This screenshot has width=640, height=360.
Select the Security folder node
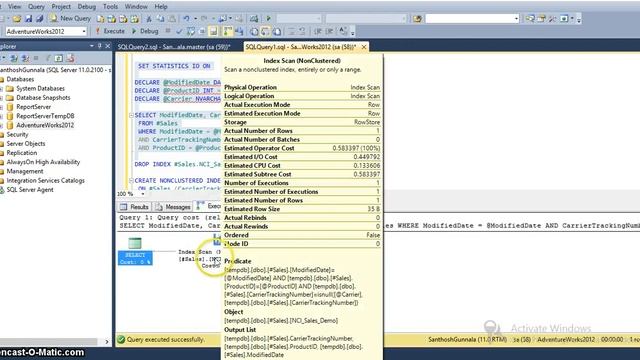pyautogui.click(x=17, y=134)
